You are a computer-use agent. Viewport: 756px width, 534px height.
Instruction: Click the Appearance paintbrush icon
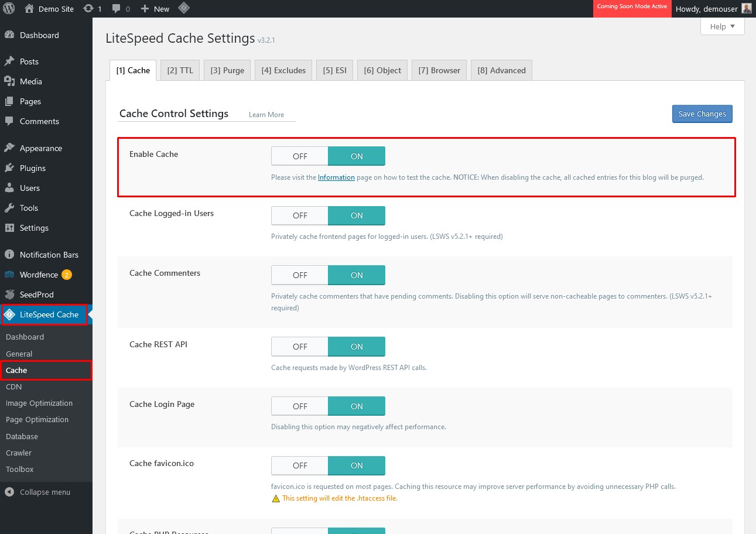9,148
